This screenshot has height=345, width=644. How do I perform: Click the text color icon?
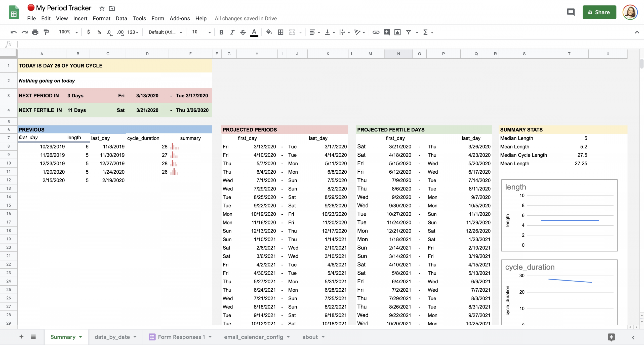tap(254, 32)
